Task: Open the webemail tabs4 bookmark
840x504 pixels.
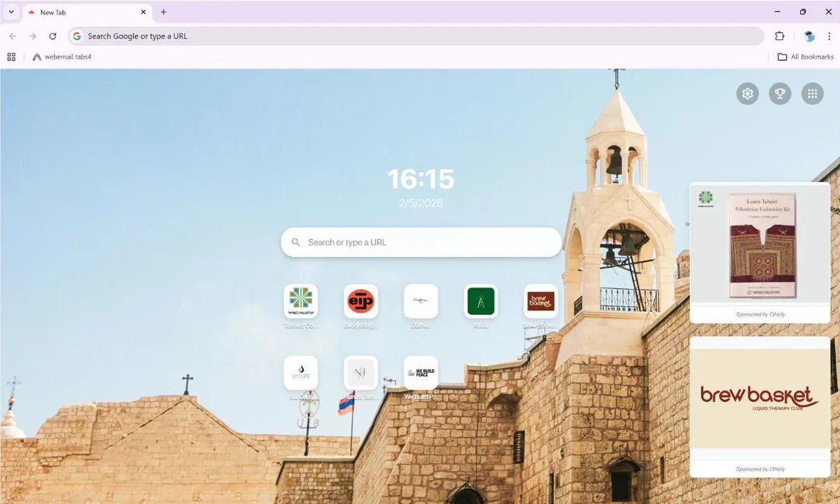Action: tap(62, 57)
